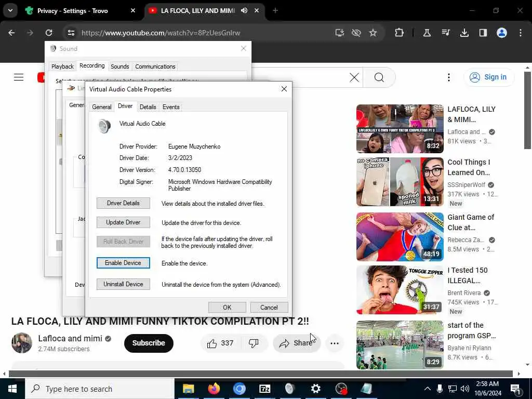Open File Explorer from taskbar
Image resolution: width=532 pixels, height=399 pixels.
[188, 389]
